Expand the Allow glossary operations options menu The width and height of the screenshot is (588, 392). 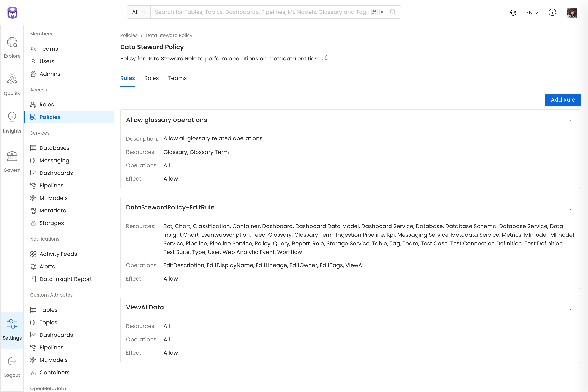(571, 120)
